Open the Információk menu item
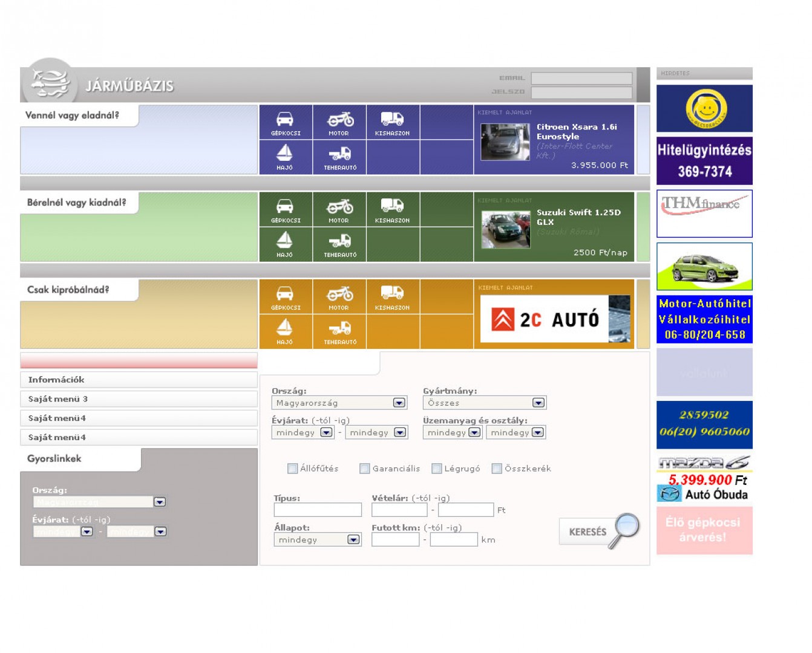The image size is (812, 653). [x=139, y=380]
